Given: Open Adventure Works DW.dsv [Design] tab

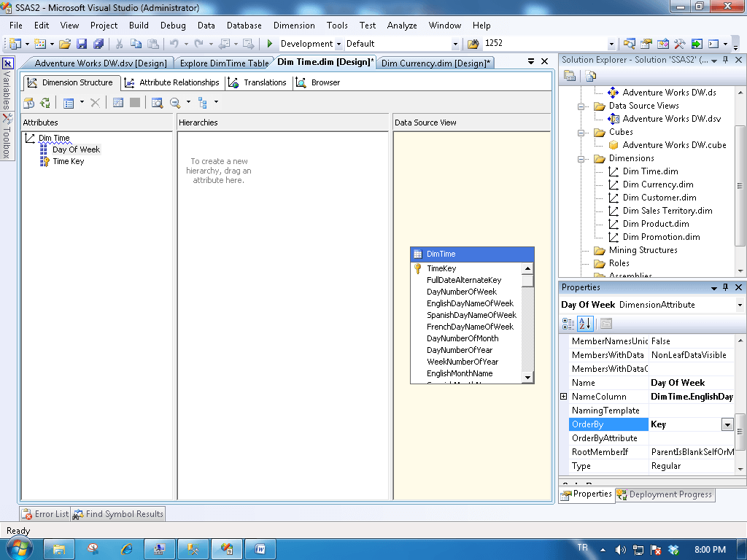Looking at the screenshot, I should click(x=101, y=63).
